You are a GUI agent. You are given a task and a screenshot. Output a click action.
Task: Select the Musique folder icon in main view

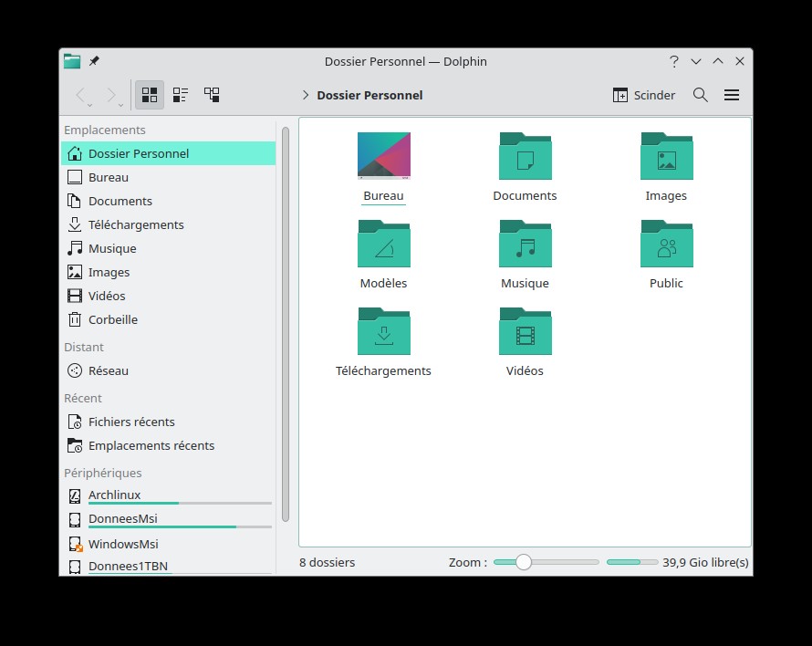click(526, 244)
